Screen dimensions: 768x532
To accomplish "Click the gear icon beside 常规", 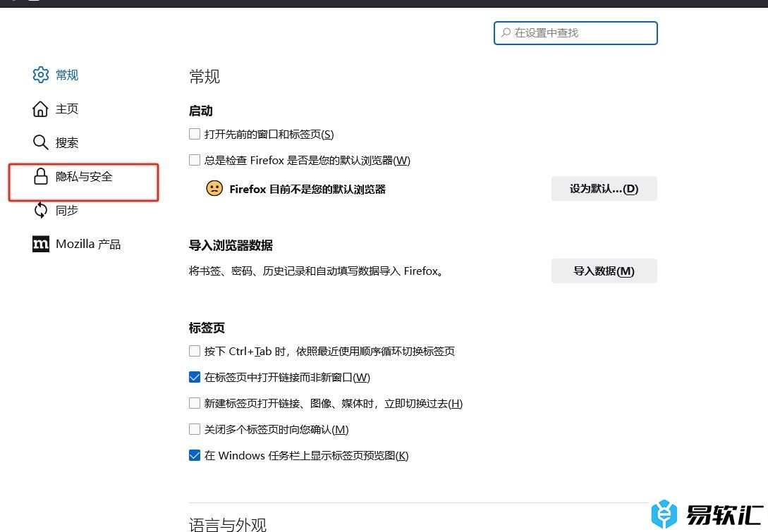I will pos(41,75).
